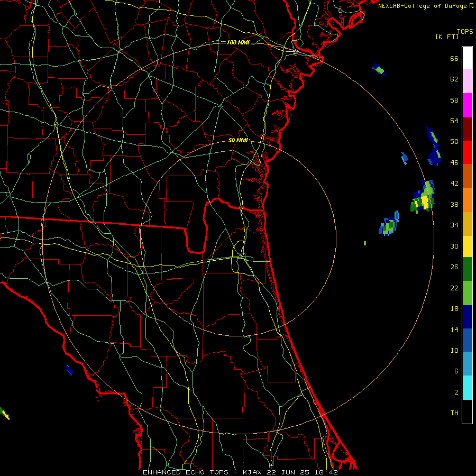Click the 58 legend value

(x=454, y=100)
